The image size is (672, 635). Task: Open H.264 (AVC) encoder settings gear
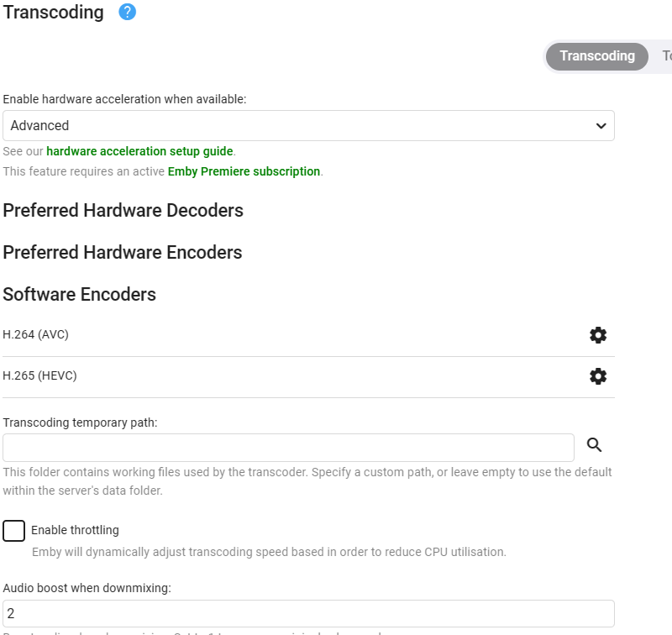click(x=598, y=334)
